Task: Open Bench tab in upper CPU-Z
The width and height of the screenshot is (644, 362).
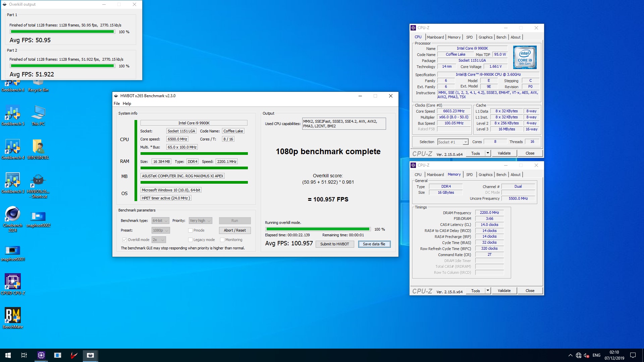Action: click(x=501, y=37)
